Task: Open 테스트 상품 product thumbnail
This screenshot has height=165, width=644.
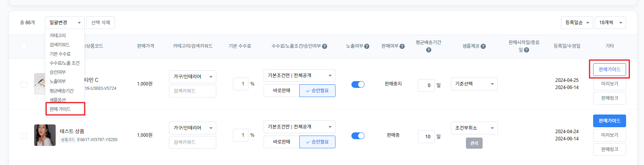Action: point(45,135)
